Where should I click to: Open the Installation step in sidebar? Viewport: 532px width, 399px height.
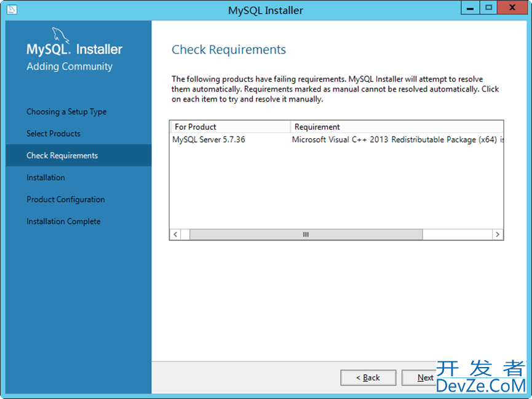tap(46, 178)
